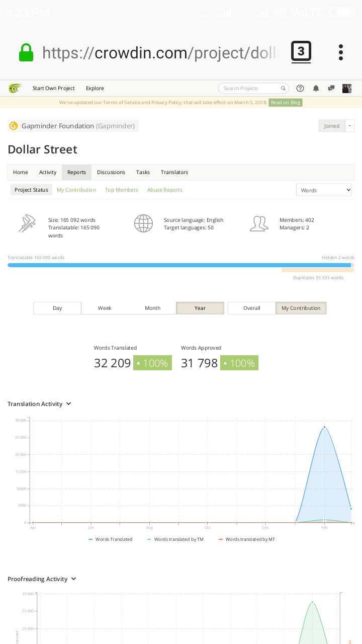Click the Joined button

pos(332,126)
